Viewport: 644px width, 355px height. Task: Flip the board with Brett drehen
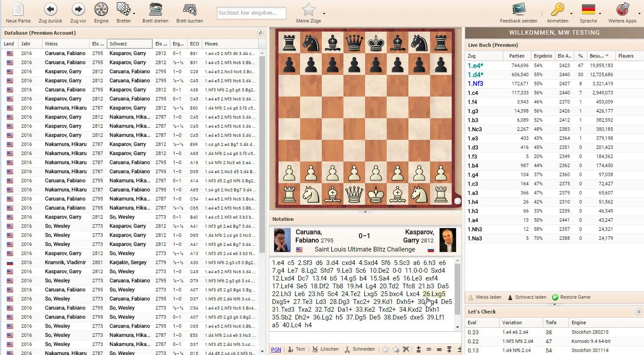tap(155, 9)
